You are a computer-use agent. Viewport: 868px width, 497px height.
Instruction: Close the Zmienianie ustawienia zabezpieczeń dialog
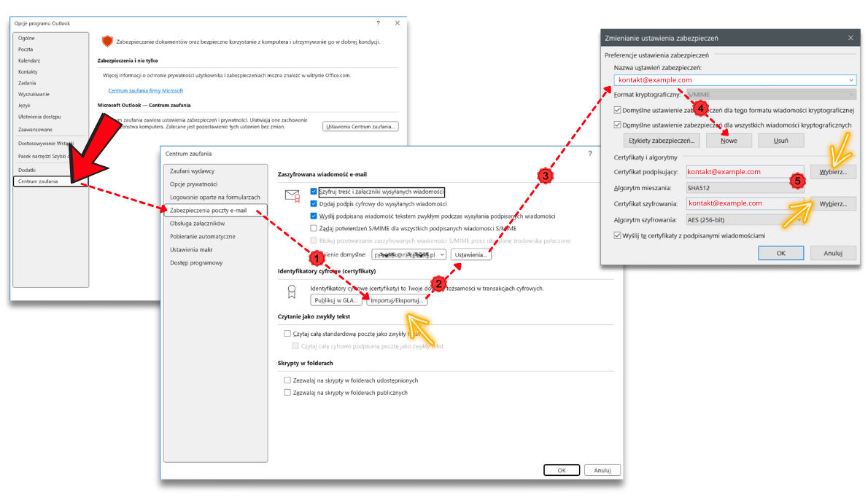850,38
